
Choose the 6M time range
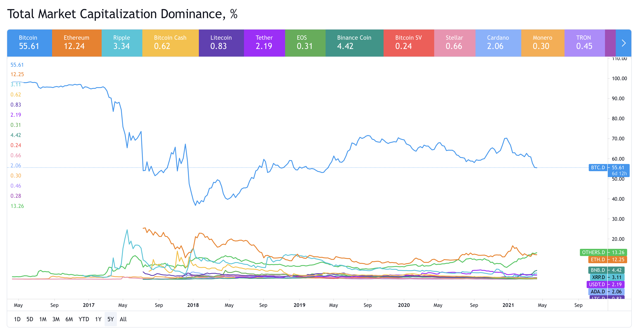(69, 319)
